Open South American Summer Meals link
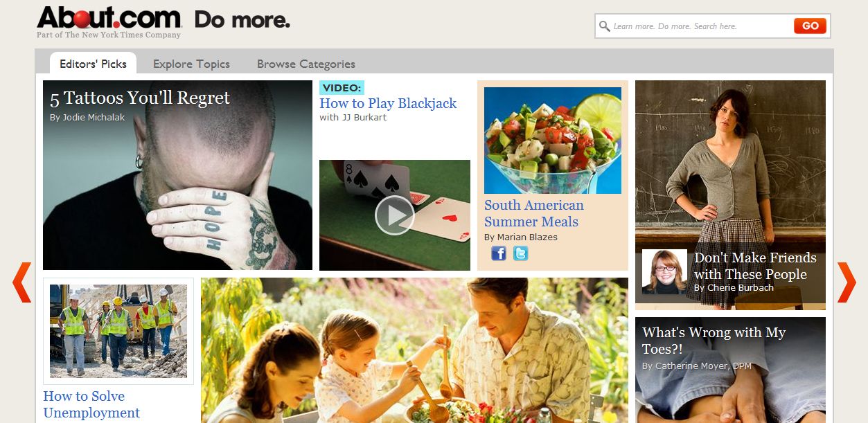This screenshot has height=423, width=868. (534, 213)
